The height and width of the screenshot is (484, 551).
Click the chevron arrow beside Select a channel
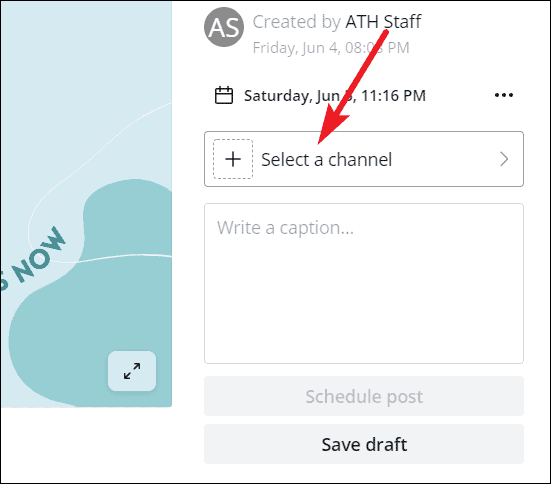point(504,159)
